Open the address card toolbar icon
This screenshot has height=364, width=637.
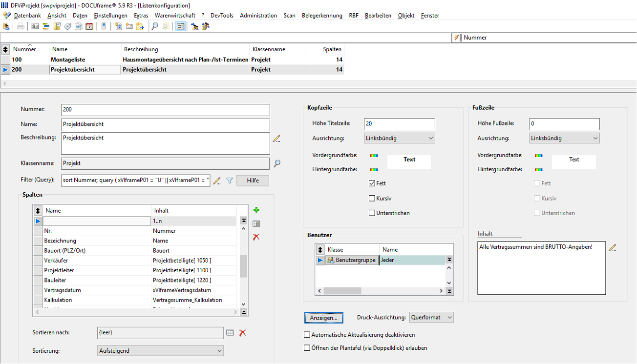36,26
